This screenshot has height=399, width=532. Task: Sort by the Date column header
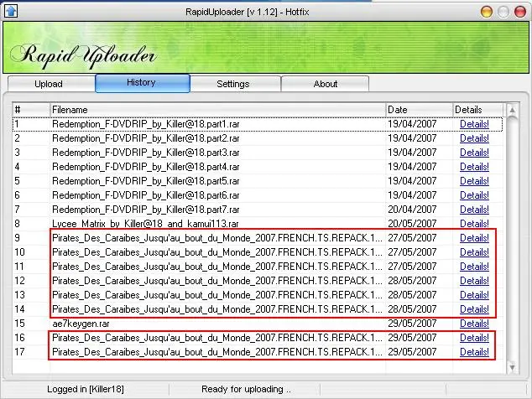coord(419,110)
